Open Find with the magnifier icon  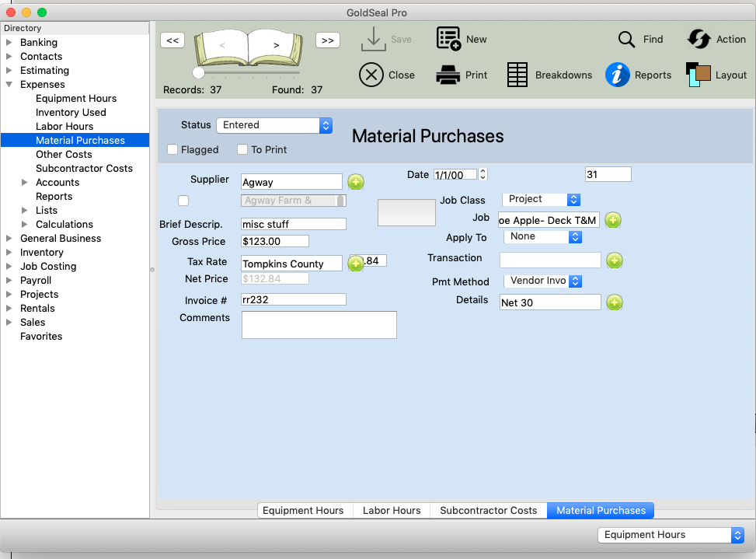tap(626, 39)
